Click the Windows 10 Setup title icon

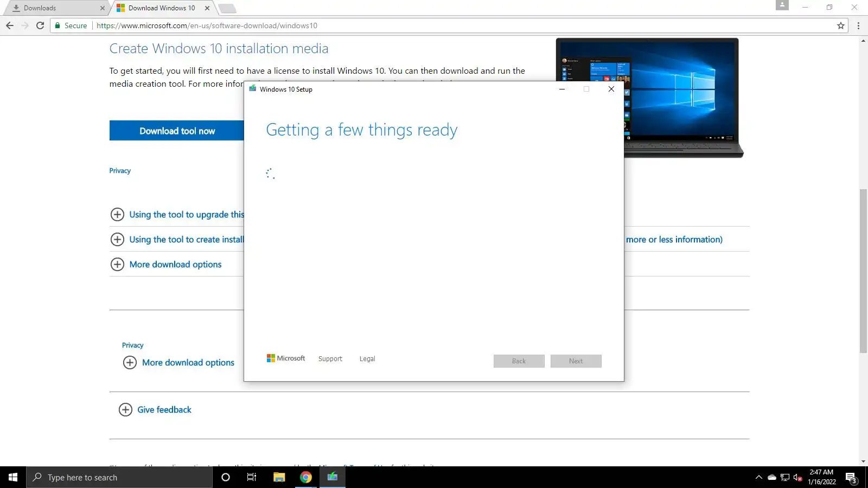pos(252,89)
